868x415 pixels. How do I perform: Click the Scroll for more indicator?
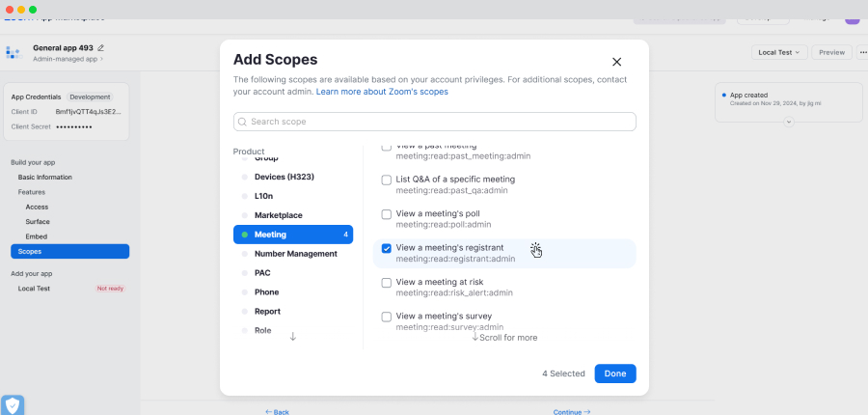tap(503, 338)
